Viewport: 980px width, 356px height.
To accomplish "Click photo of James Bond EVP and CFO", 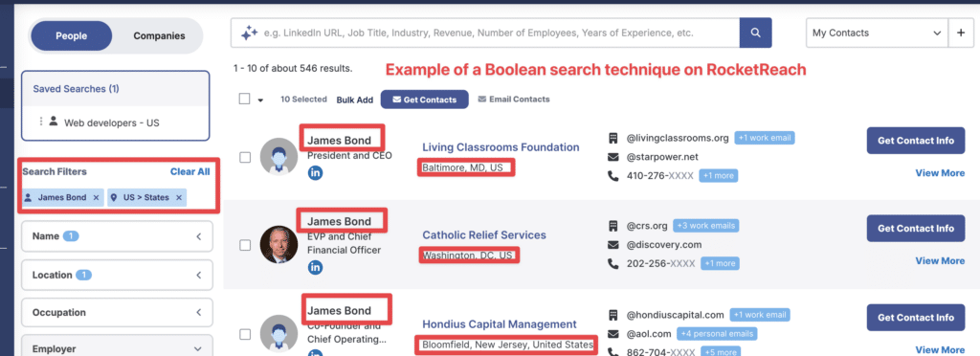I will click(278, 244).
